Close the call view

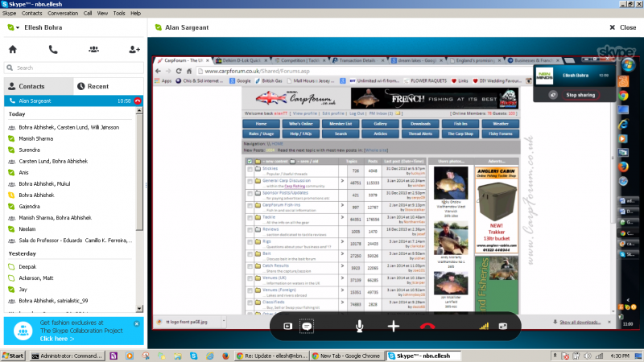pyautogui.click(x=622, y=27)
